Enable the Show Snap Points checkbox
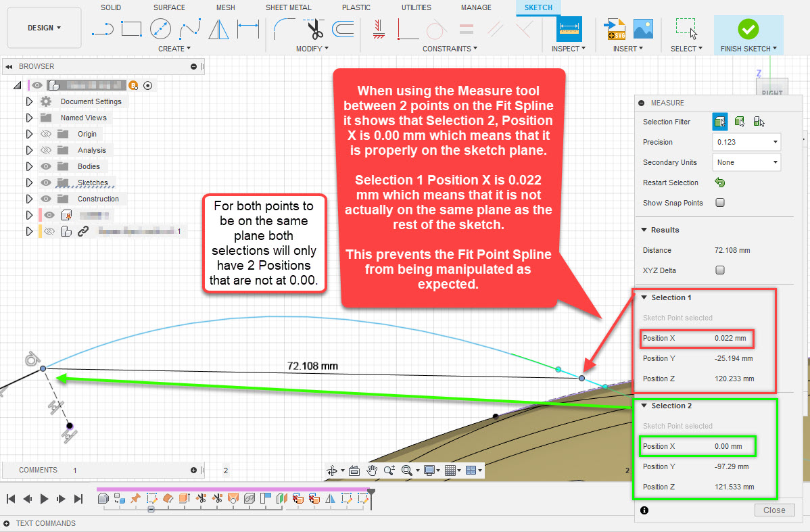This screenshot has width=810, height=532. click(x=719, y=202)
